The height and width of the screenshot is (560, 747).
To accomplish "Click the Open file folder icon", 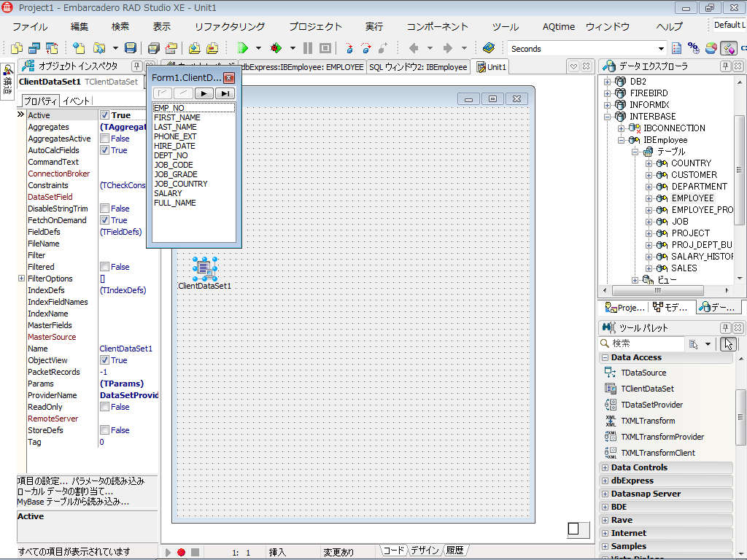I will (99, 48).
